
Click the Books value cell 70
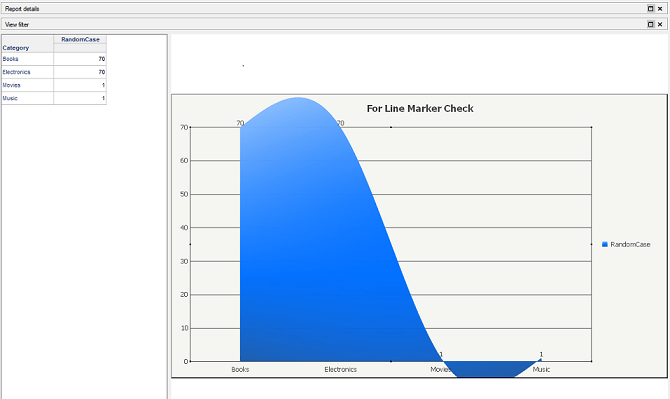point(80,59)
